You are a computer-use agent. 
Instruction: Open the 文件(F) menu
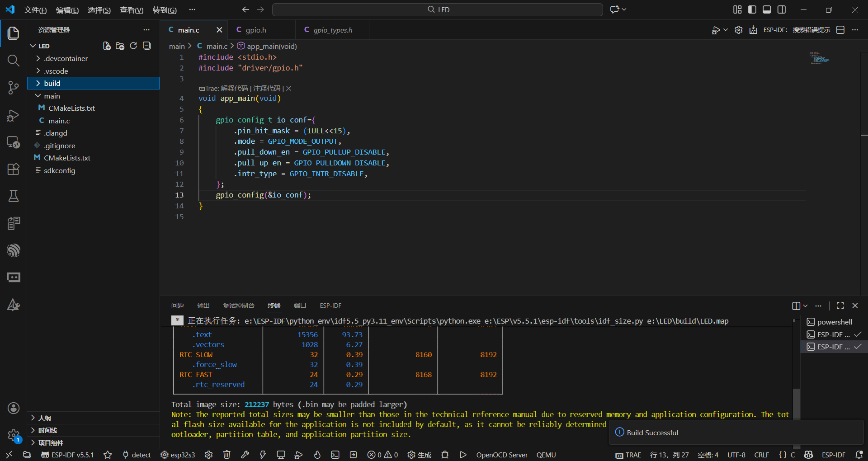[35, 10]
